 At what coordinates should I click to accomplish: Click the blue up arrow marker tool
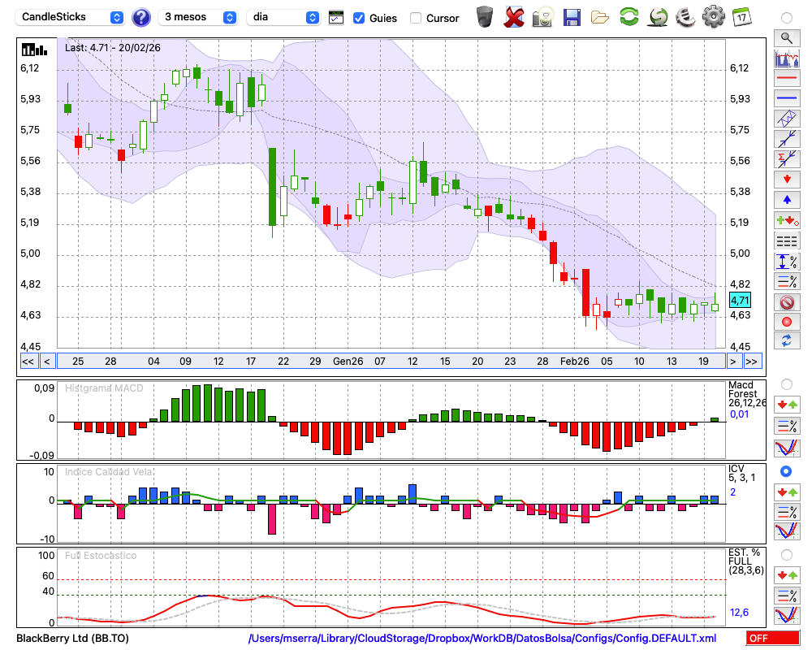click(786, 200)
